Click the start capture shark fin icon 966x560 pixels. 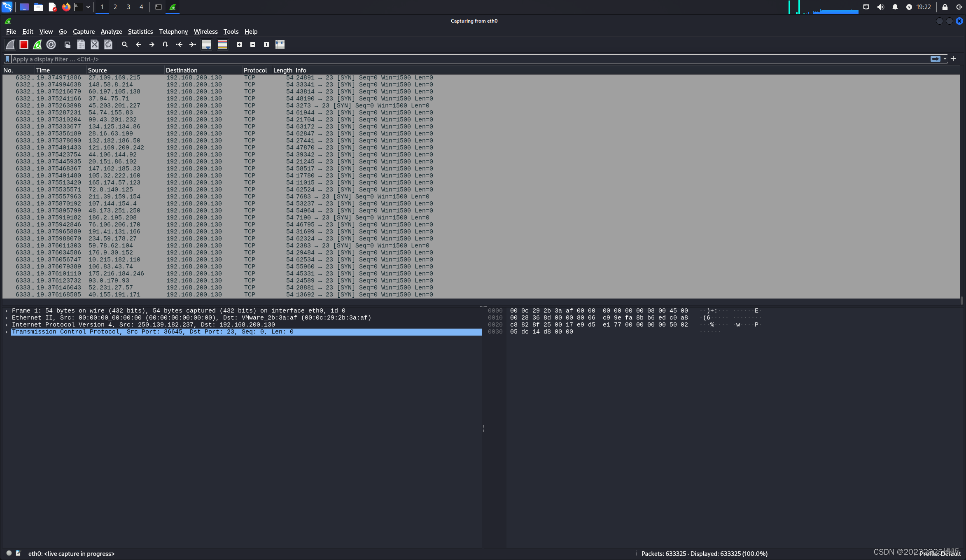[x=10, y=44]
